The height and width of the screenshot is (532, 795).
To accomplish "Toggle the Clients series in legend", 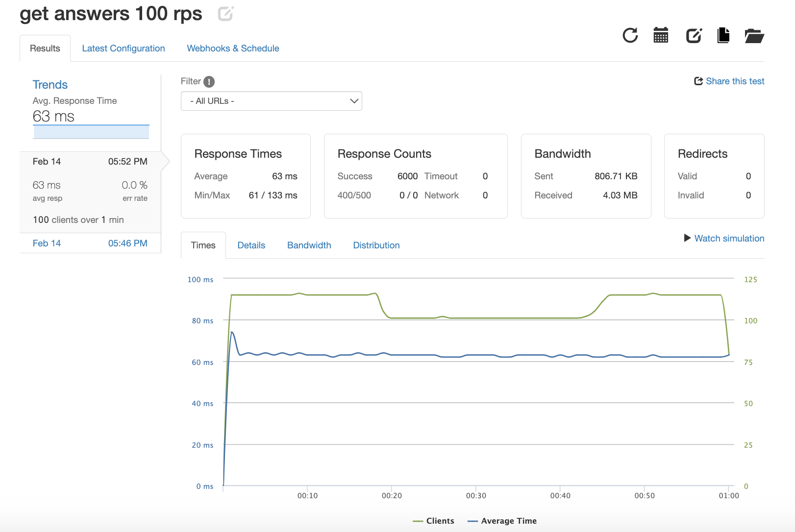I will pos(433,521).
